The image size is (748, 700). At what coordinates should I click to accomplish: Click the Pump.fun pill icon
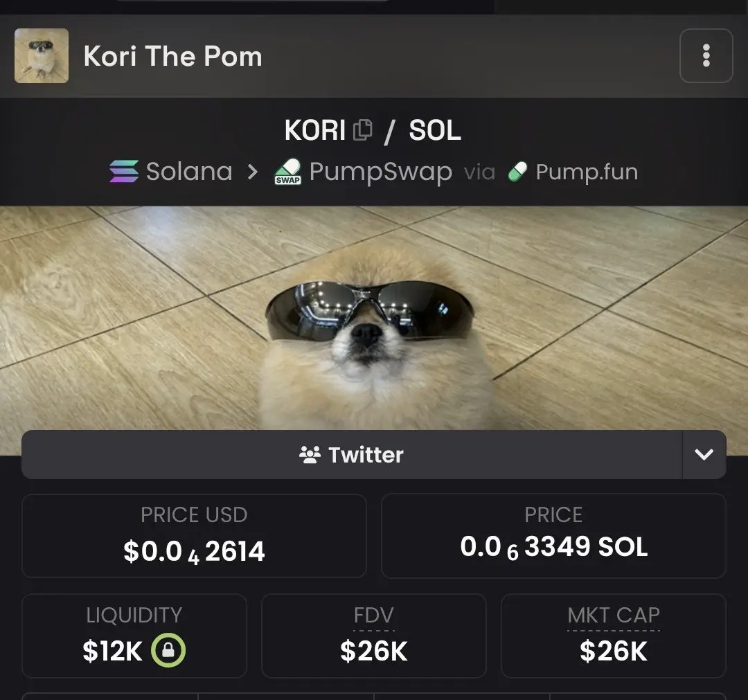point(517,172)
